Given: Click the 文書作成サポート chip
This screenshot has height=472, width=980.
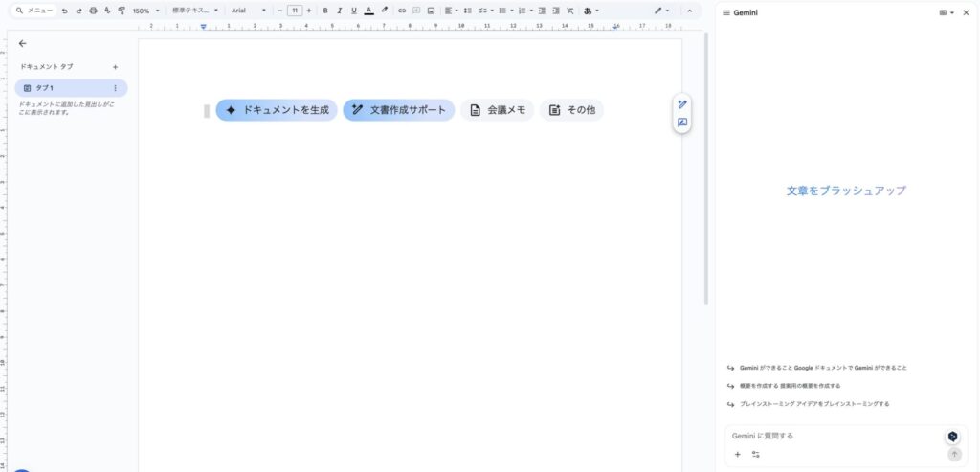Looking at the screenshot, I should [399, 110].
